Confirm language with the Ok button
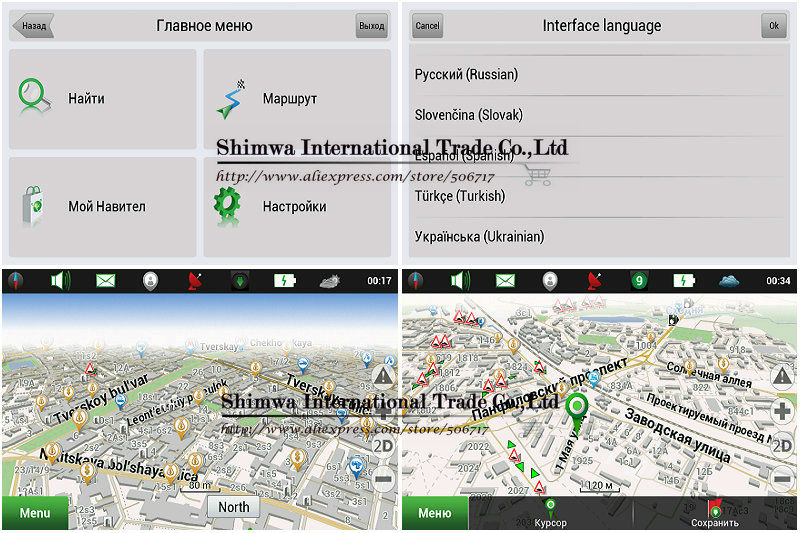Screen dimensions: 800x533 774,26
